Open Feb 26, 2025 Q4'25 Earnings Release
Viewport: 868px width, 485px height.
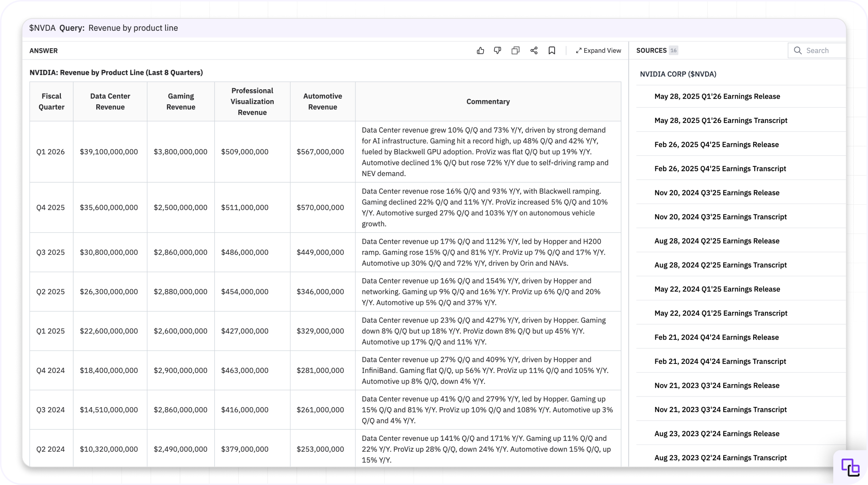click(716, 145)
